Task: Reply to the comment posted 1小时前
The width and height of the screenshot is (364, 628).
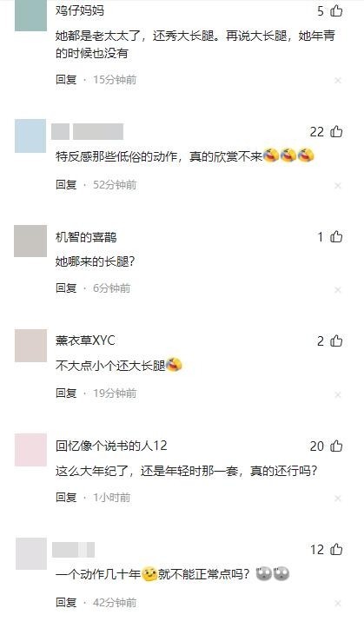Action: (x=66, y=497)
